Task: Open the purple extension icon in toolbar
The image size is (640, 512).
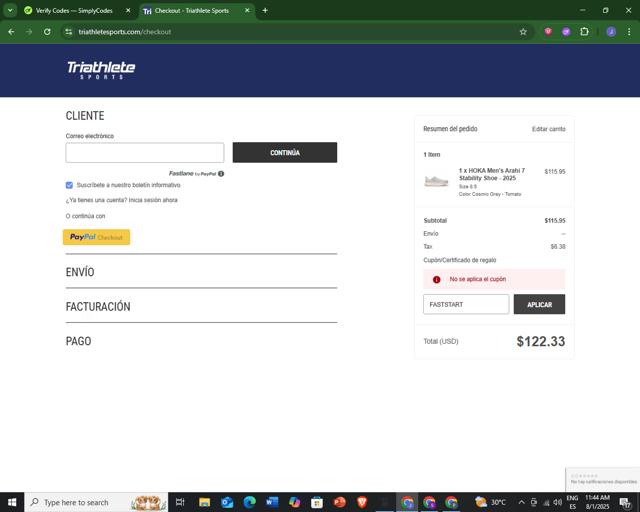Action: (x=566, y=31)
